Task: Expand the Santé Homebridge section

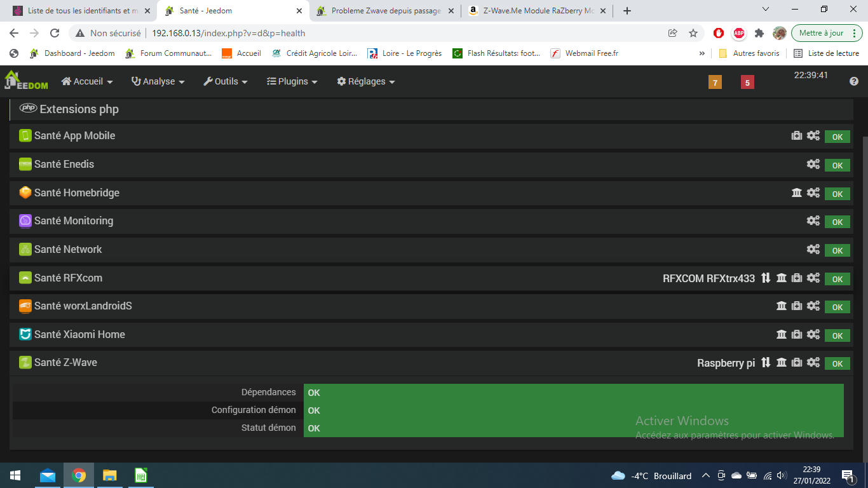Action: tap(76, 193)
